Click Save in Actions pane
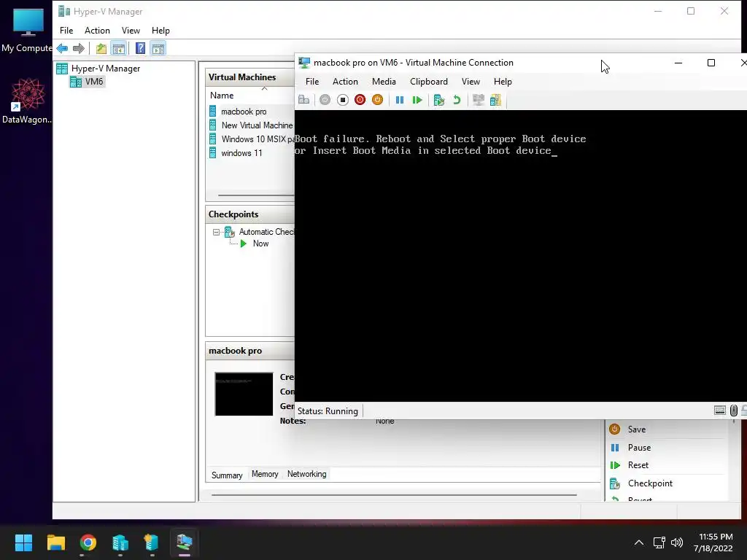 pos(636,429)
